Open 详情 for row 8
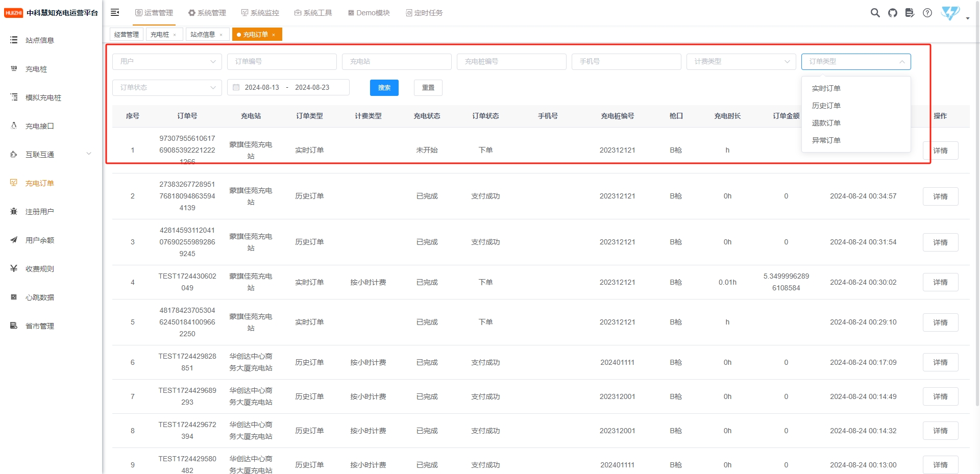 [940, 431]
